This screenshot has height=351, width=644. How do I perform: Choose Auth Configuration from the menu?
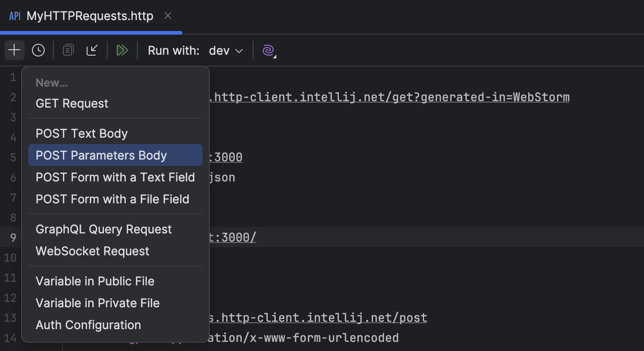coord(88,325)
